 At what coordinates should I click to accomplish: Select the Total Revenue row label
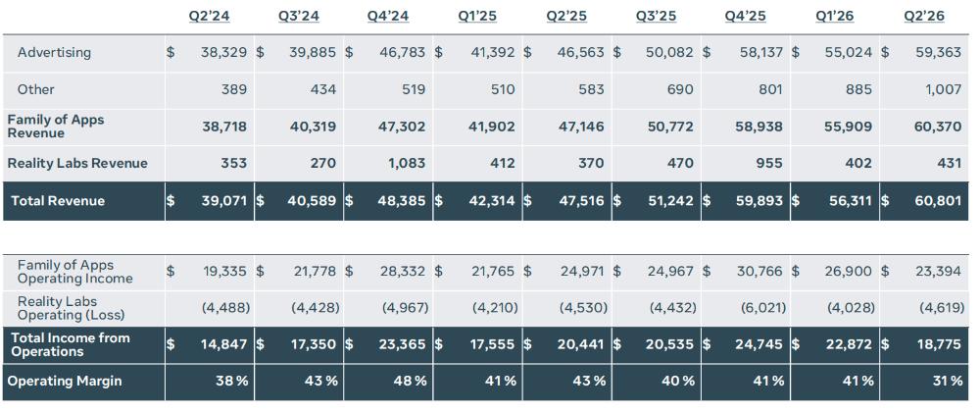tap(58, 201)
